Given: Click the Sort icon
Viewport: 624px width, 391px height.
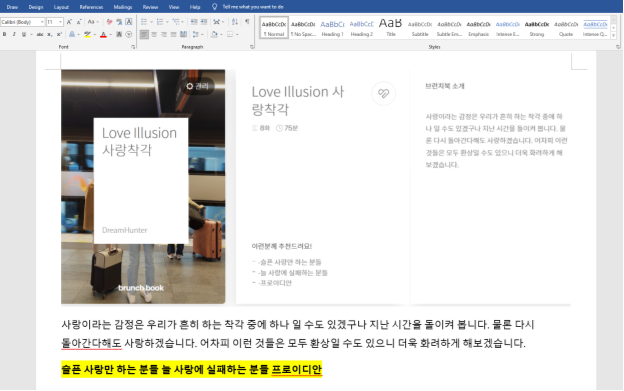Looking at the screenshot, I should [235, 22].
